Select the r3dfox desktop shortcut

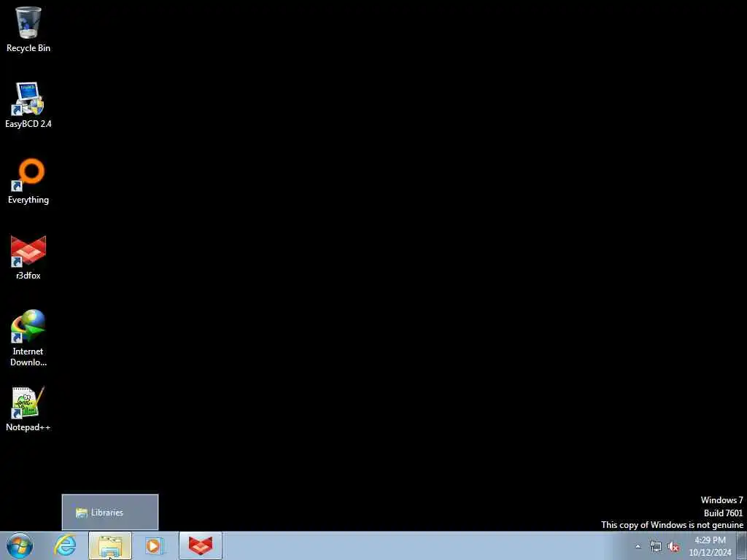click(28, 257)
